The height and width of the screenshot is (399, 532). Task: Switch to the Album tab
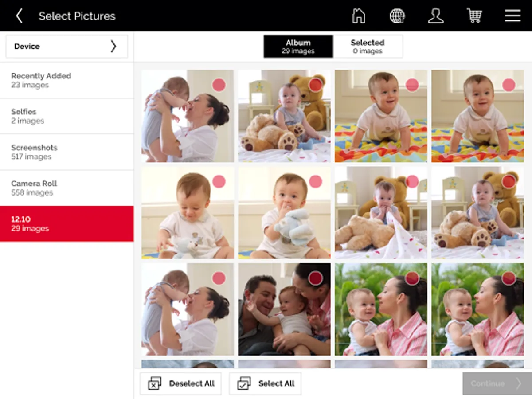pyautogui.click(x=298, y=47)
